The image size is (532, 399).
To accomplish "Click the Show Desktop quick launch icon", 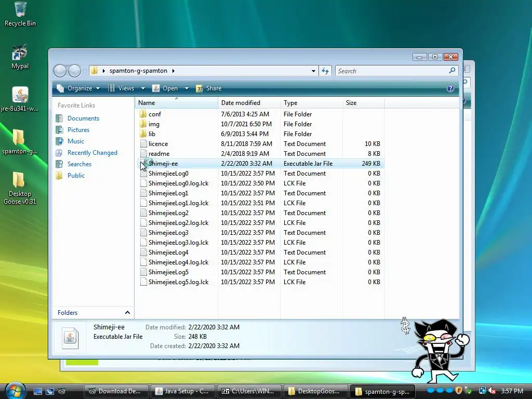I will [x=38, y=391].
